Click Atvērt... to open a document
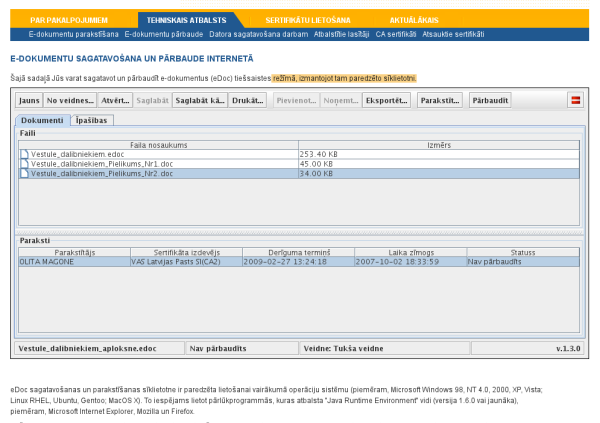600x423 pixels. [x=115, y=100]
